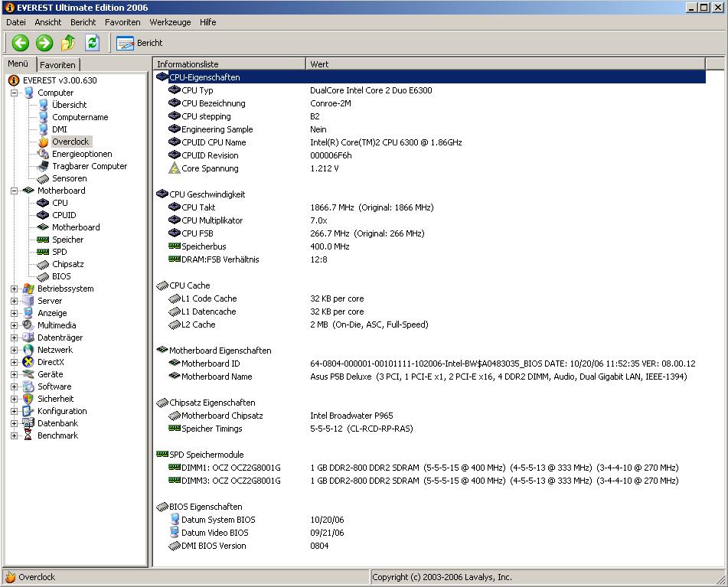Click the SPD memory icon
This screenshot has height=587, width=728.
coord(43,252)
